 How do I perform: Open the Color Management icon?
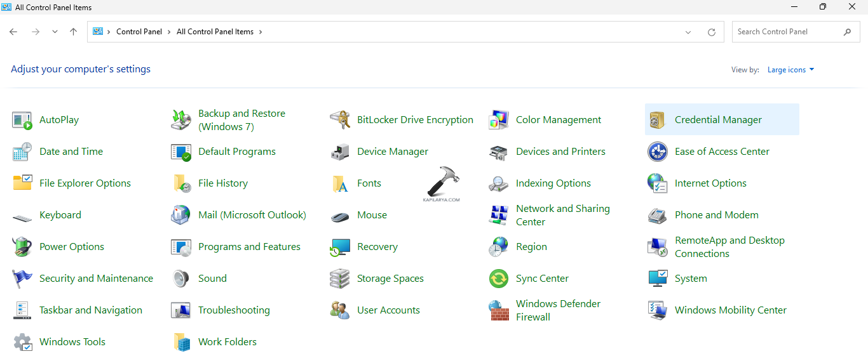499,120
